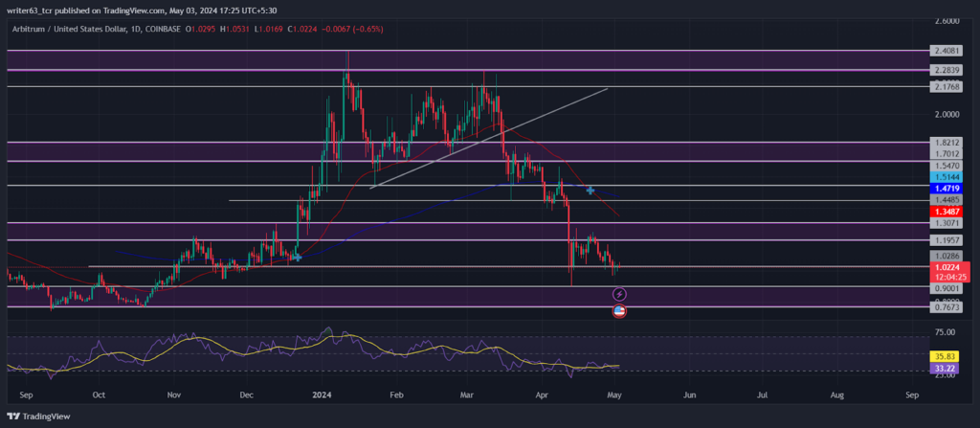Viewport: 980px width, 428px height.
Task: Click the purple 33.22 RSI value
Action: pos(945,369)
